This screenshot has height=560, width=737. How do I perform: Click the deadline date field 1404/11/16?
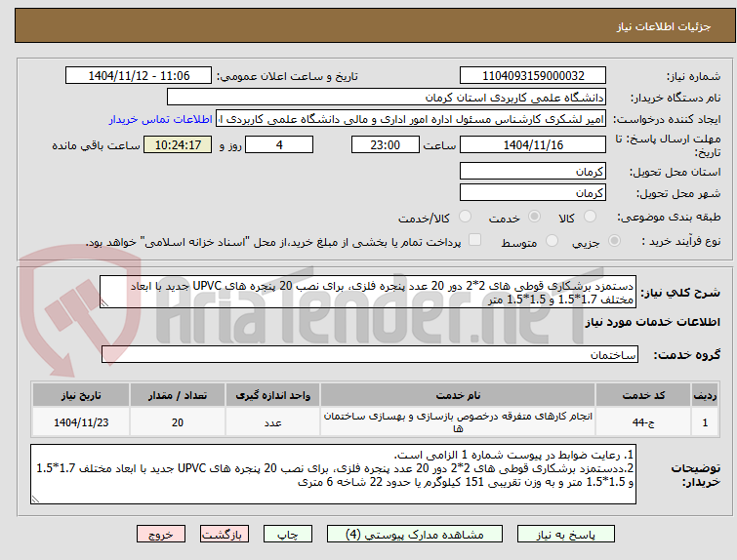click(533, 144)
